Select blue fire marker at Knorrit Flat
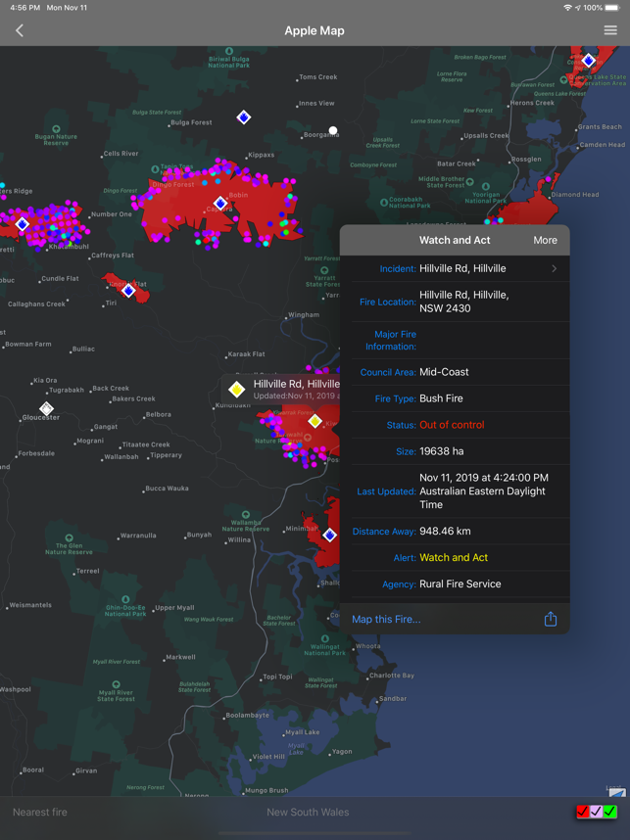630x840 pixels. tap(128, 291)
